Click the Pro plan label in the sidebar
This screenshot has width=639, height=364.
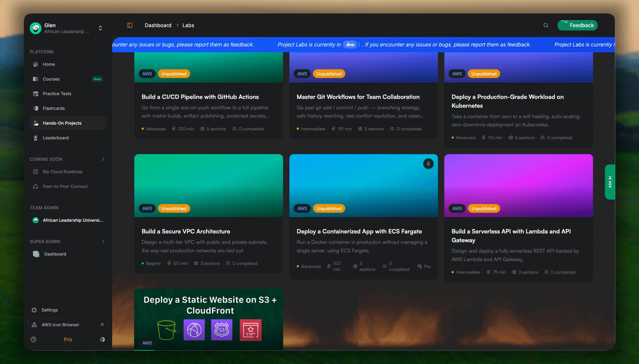[68, 340]
